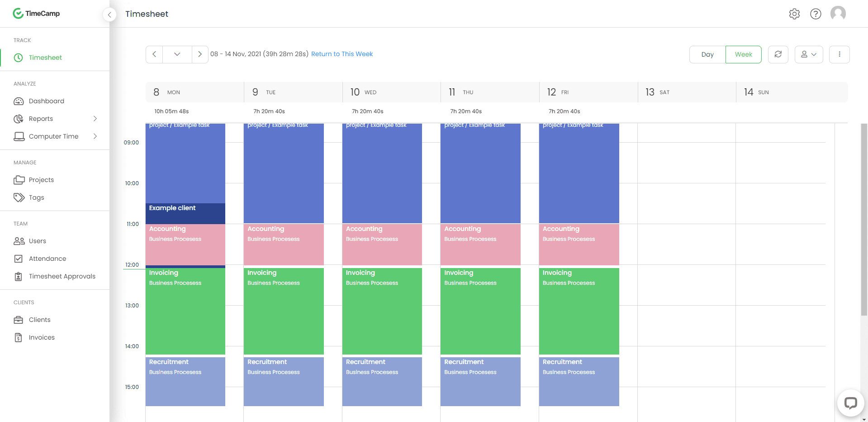
Task: Click Return to This Week link
Action: 342,54
